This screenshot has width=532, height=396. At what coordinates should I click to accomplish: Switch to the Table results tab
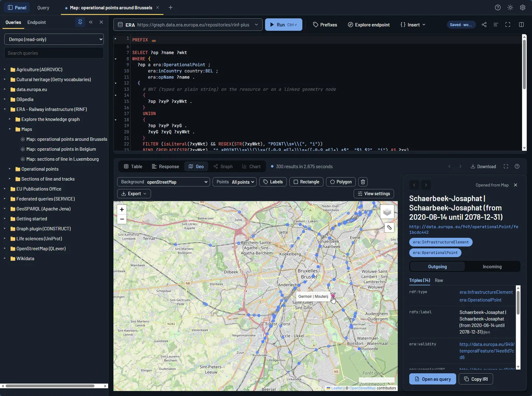click(x=133, y=167)
